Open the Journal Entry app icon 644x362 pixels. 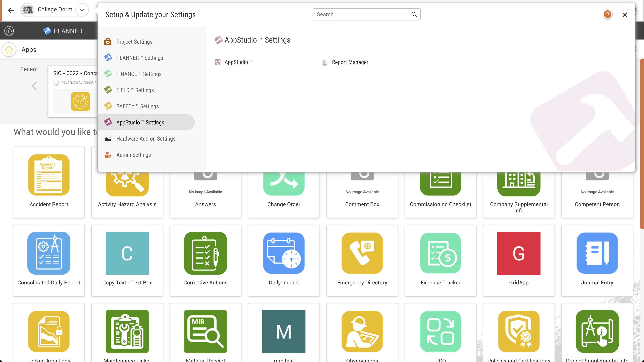point(597,253)
